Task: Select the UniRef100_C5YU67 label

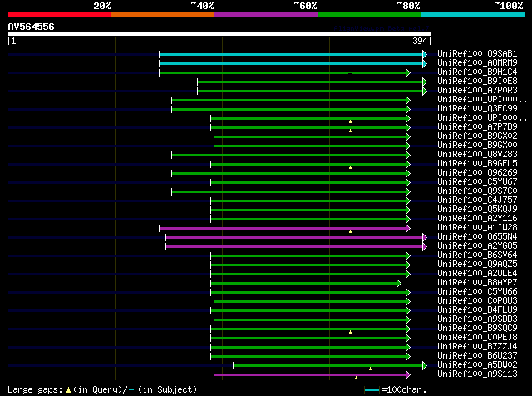Action: (x=477, y=182)
